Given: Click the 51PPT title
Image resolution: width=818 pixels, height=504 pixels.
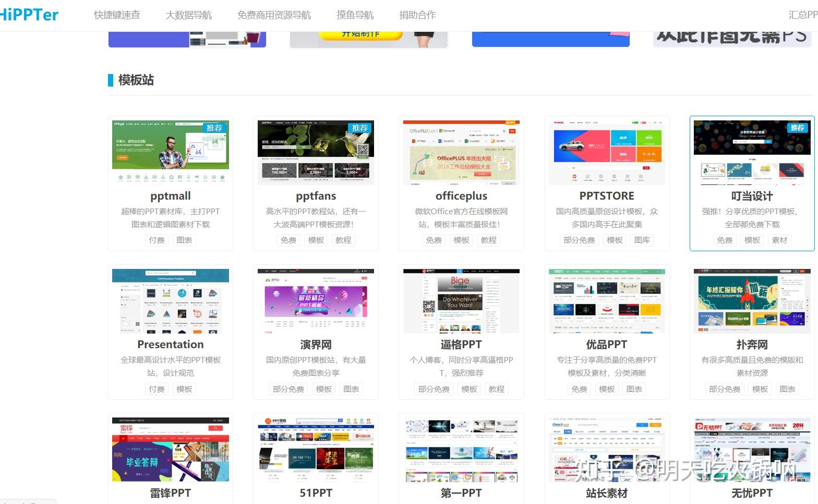Looking at the screenshot, I should pos(316,493).
